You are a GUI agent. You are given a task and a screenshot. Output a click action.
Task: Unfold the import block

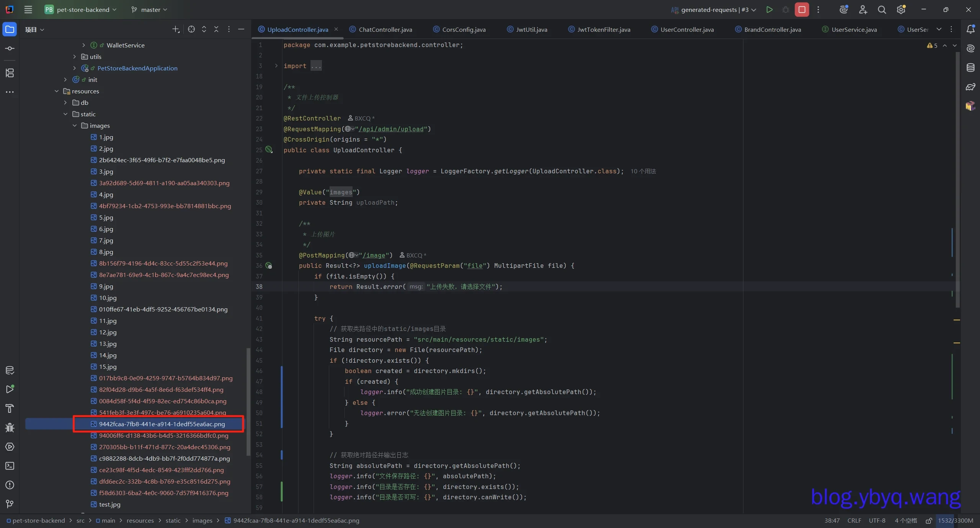click(x=276, y=66)
